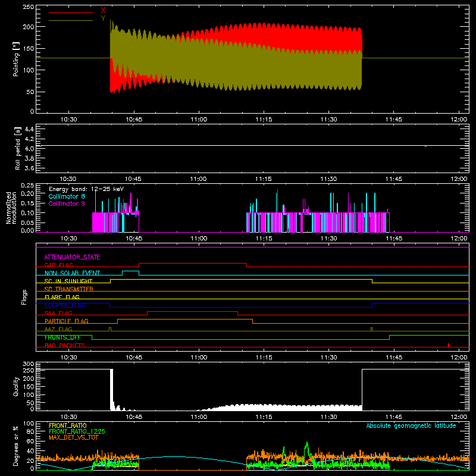Viewport: 476px width, 476px height.
Task: Click the red BAD_PACKETS spike near 12:00
Action: coord(449,345)
